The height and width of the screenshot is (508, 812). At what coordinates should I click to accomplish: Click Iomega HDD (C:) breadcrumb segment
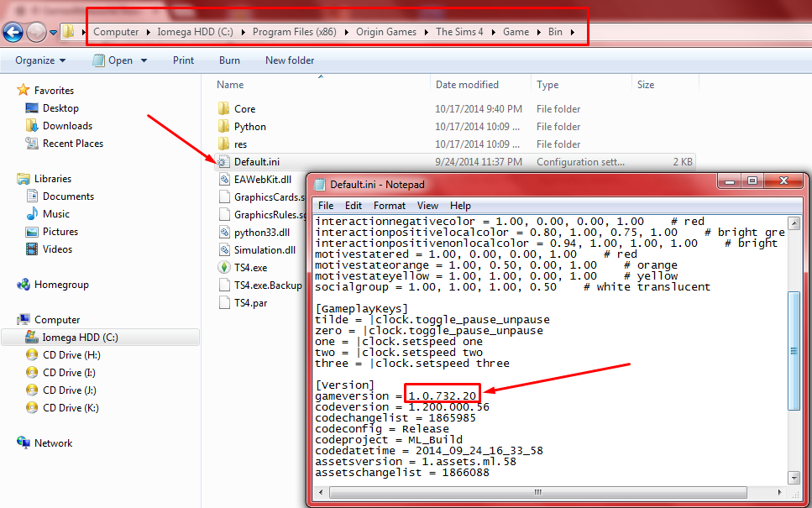click(x=195, y=32)
